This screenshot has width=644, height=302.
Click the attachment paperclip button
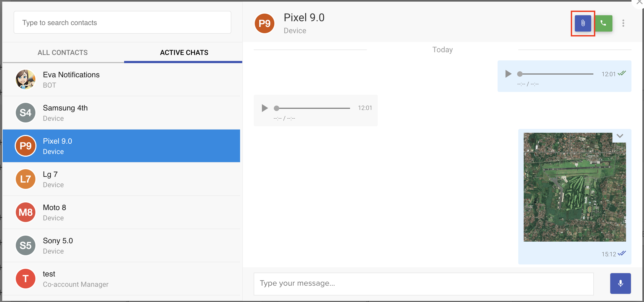(x=583, y=23)
